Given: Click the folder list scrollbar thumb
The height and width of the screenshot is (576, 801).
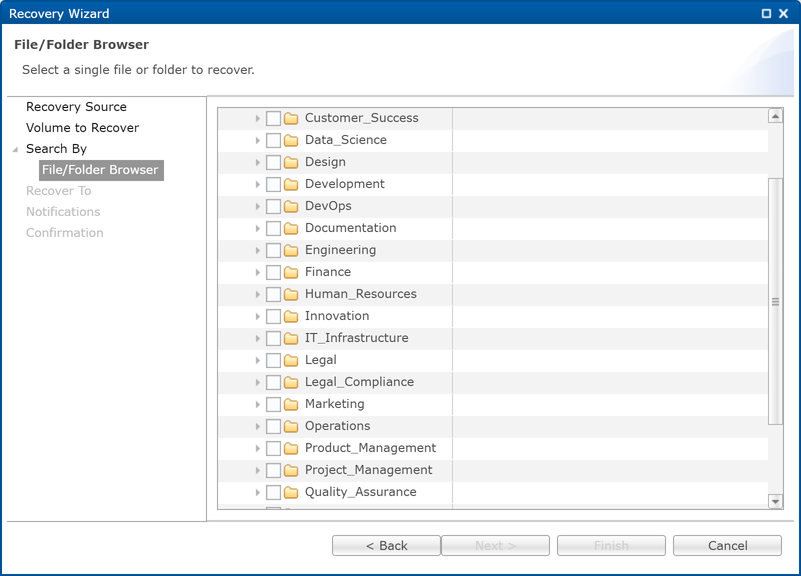Looking at the screenshot, I should pos(775,301).
